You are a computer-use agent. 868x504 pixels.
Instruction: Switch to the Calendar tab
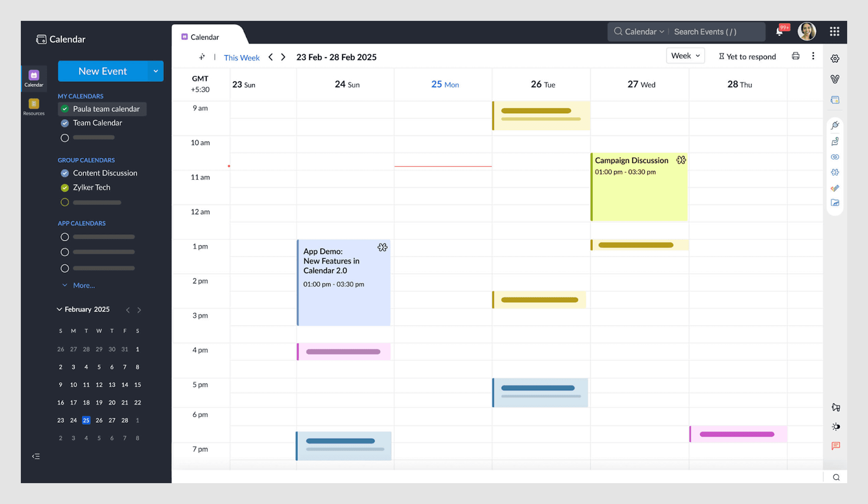(205, 37)
